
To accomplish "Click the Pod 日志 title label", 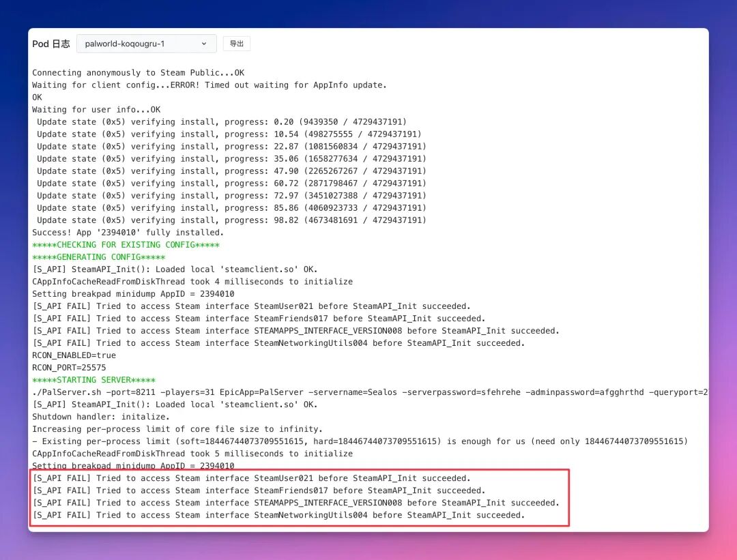I will [x=50, y=44].
